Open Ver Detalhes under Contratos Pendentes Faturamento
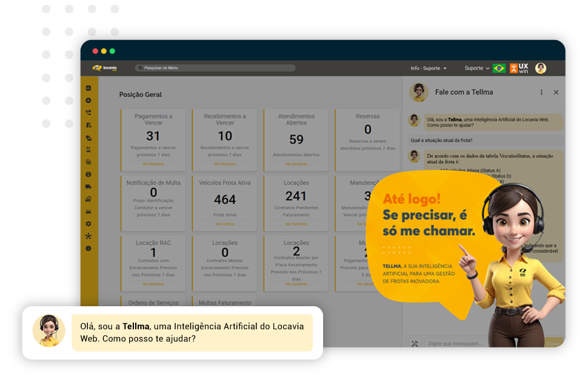This screenshot has width=588, height=379. tap(296, 224)
